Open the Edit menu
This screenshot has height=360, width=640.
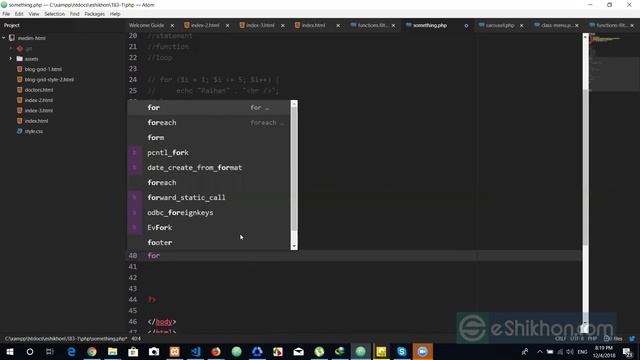click(19, 14)
